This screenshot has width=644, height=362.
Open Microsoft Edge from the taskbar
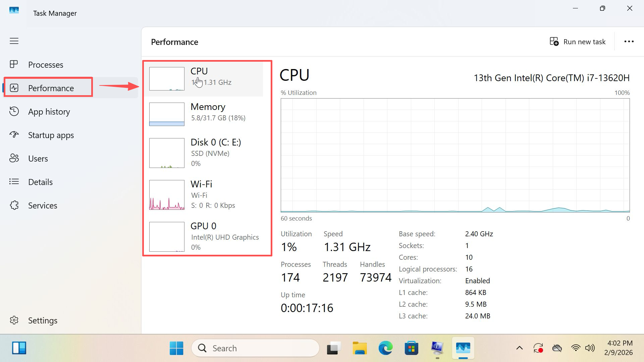coord(385,348)
